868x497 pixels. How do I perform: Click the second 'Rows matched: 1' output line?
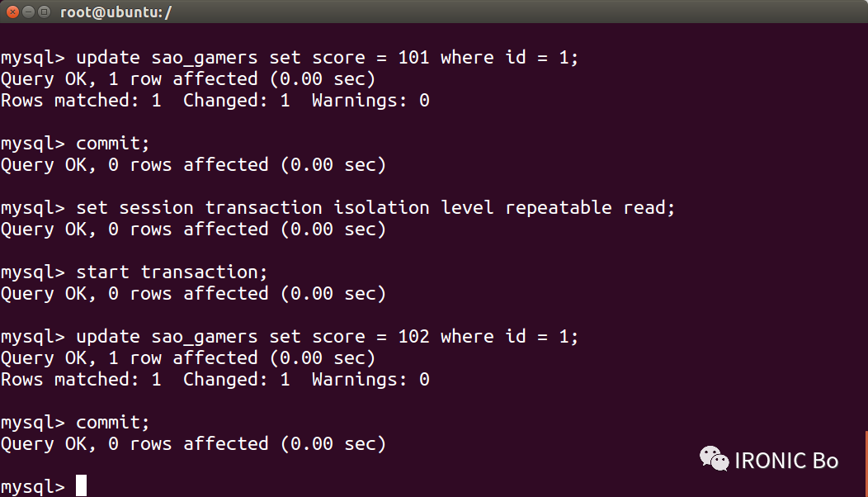215,380
